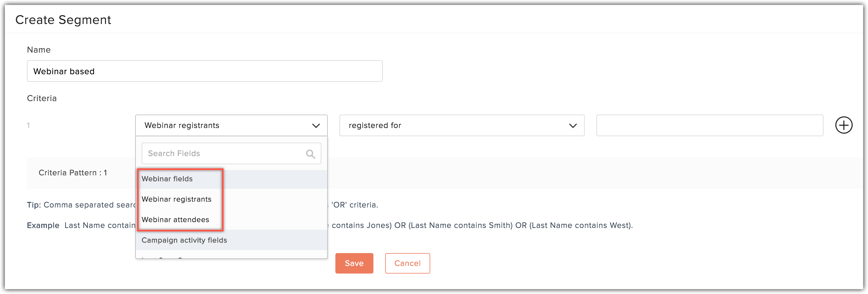Click the 'Campaign activity fields' group header

231,240
